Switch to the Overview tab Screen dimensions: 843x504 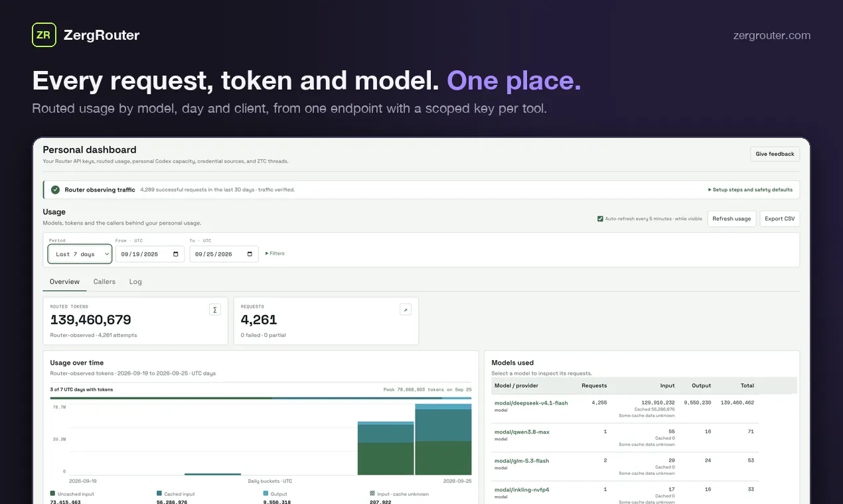tap(64, 282)
